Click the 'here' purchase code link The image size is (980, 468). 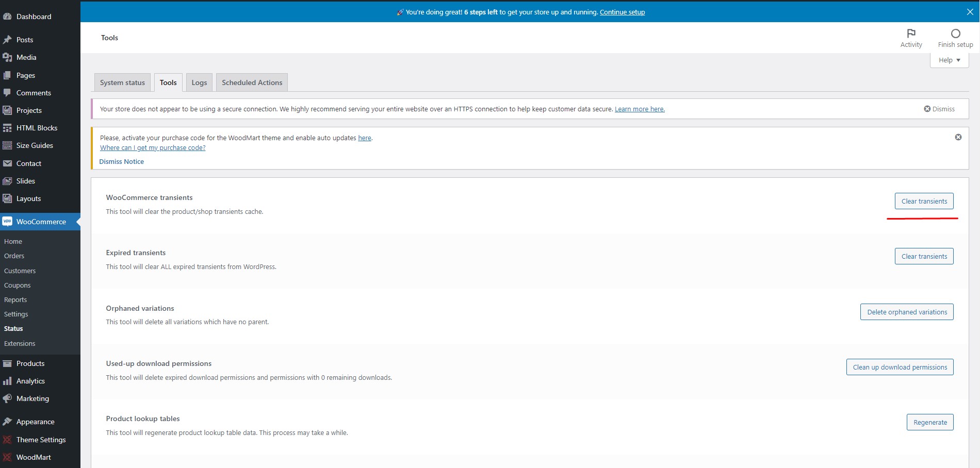[x=365, y=138]
